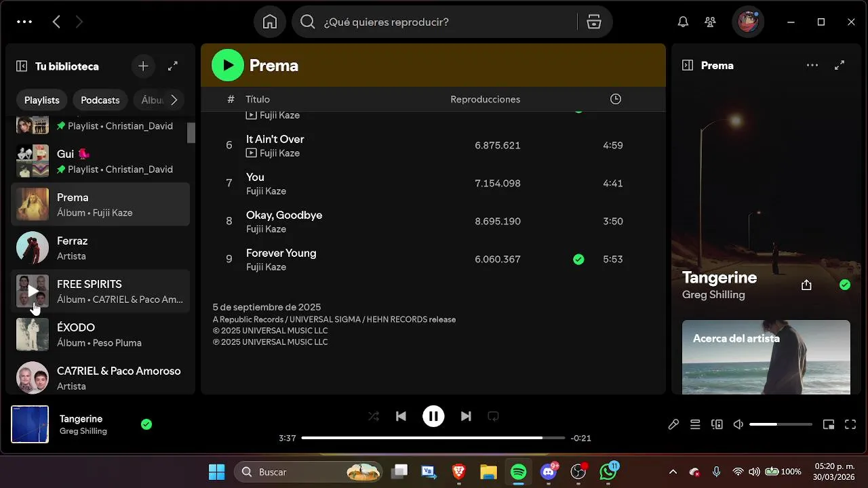Viewport: 868px width, 488px height.
Task: Collapse Tu biblioteca sidebar
Action: pyautogui.click(x=22, y=66)
